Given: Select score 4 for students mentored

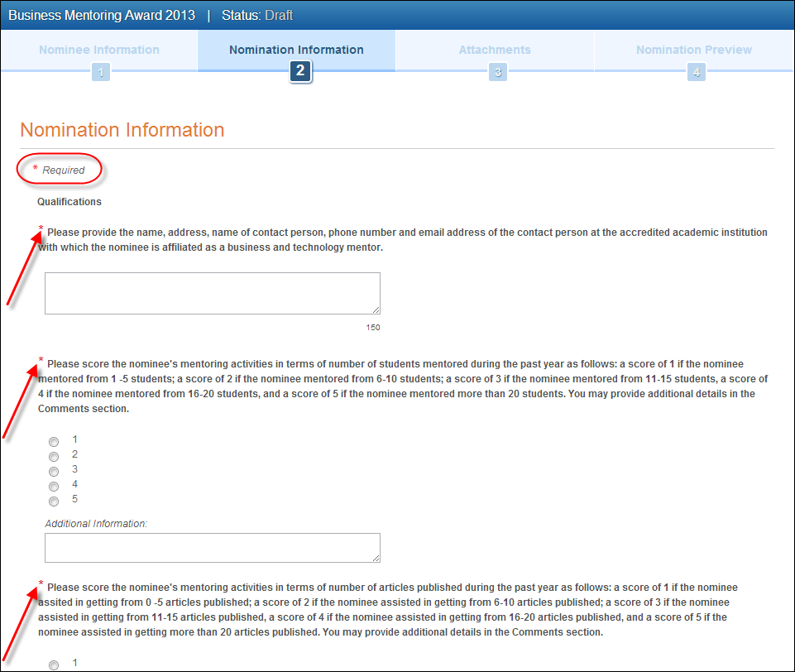Looking at the screenshot, I should pyautogui.click(x=54, y=487).
